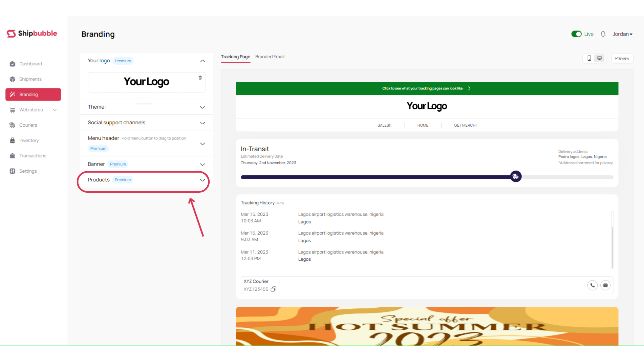Collapse the Your logo section
The width and height of the screenshot is (644, 362).
pyautogui.click(x=202, y=61)
